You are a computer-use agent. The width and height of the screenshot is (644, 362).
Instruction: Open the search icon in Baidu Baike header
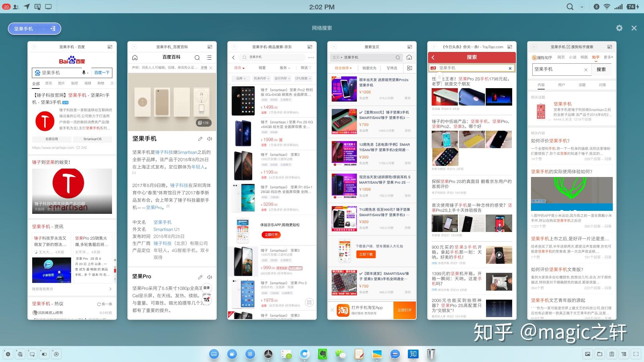(197, 57)
